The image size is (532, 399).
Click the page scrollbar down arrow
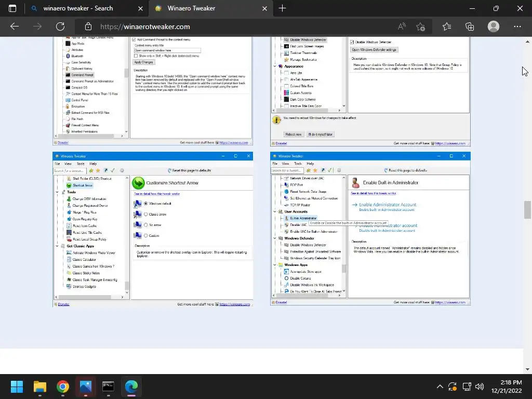tap(527, 369)
